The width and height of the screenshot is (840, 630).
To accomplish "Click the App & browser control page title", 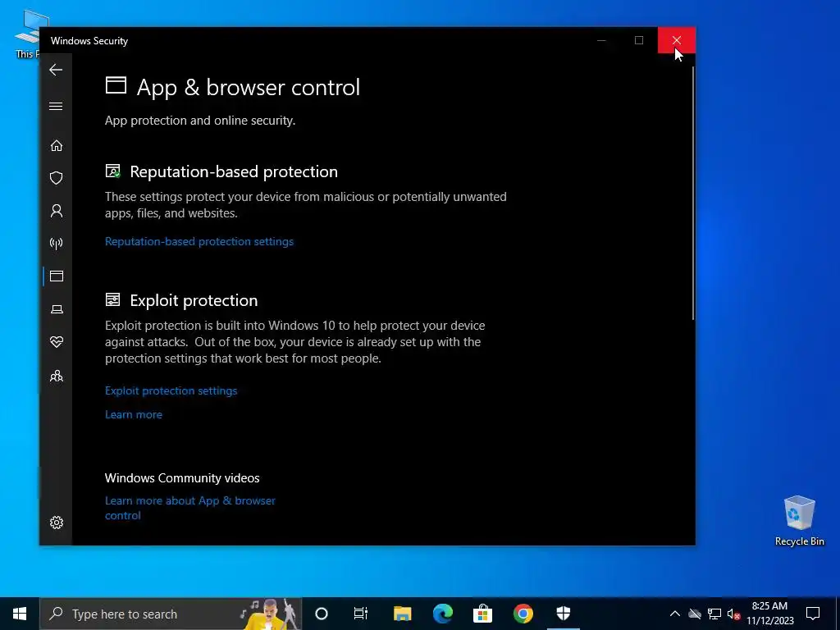I will [248, 87].
